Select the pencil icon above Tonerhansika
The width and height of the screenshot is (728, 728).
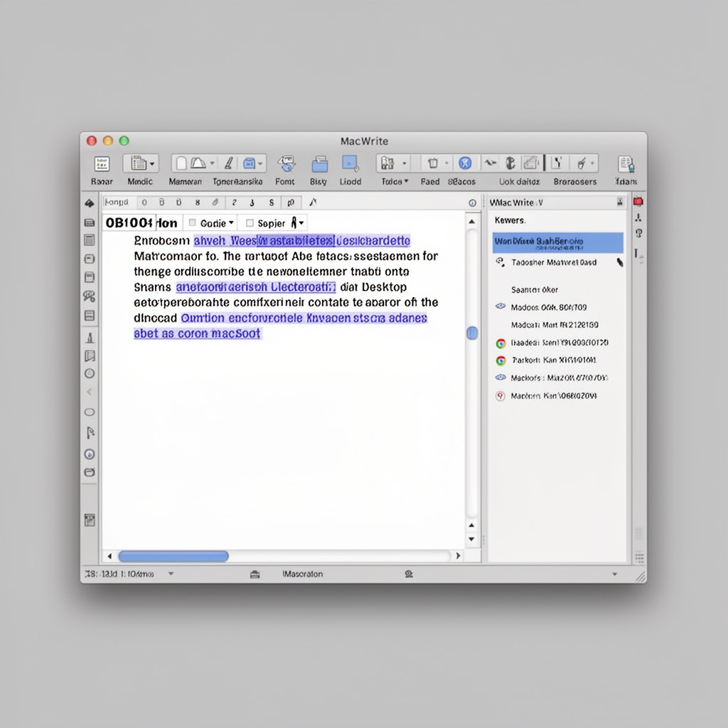coord(229,163)
